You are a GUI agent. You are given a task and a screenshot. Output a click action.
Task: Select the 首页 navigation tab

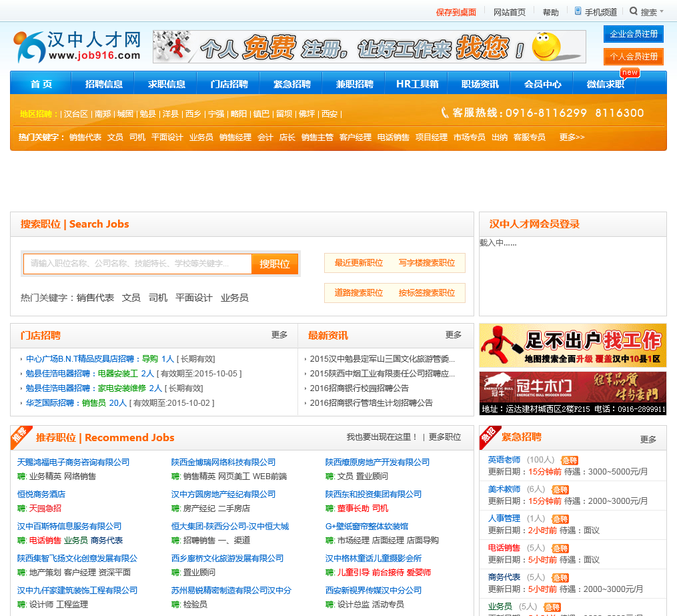coord(41,84)
